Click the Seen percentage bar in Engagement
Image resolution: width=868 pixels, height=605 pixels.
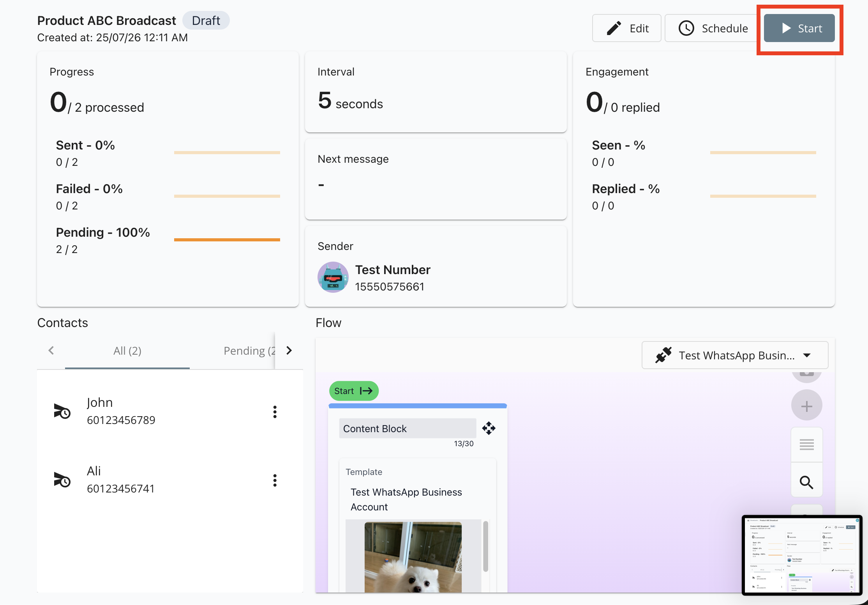[x=763, y=153]
